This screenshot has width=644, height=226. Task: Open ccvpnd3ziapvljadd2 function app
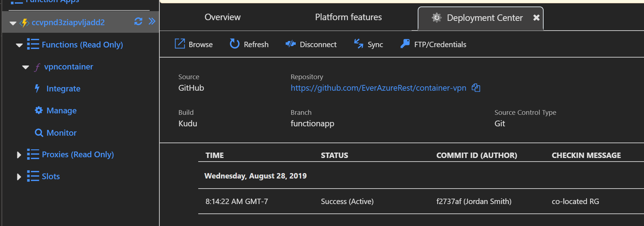[x=68, y=22]
